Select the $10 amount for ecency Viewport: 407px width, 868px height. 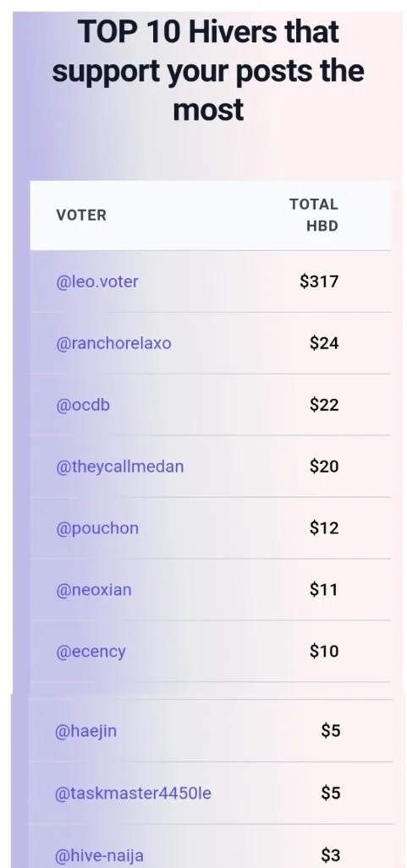[324, 652]
